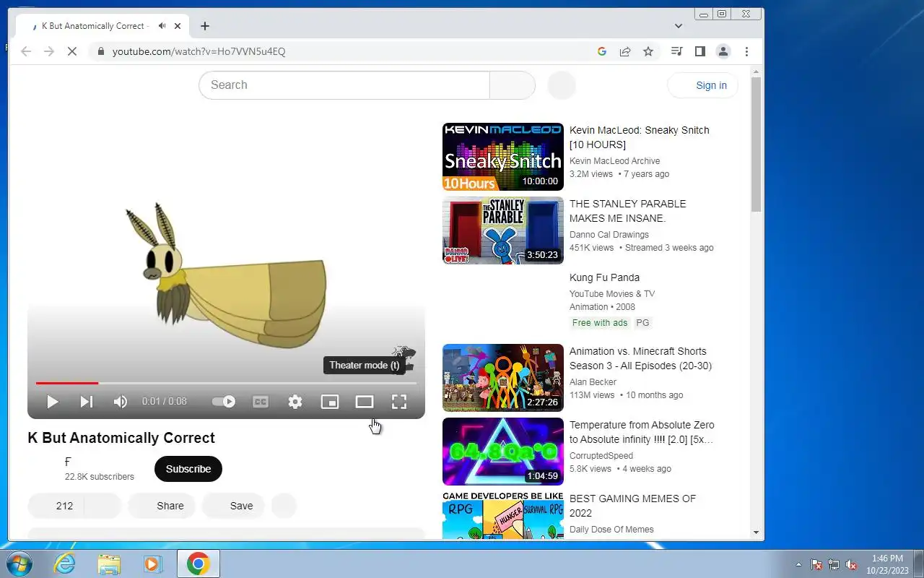The image size is (924, 578).
Task: Open channel F name
Action: point(68,462)
